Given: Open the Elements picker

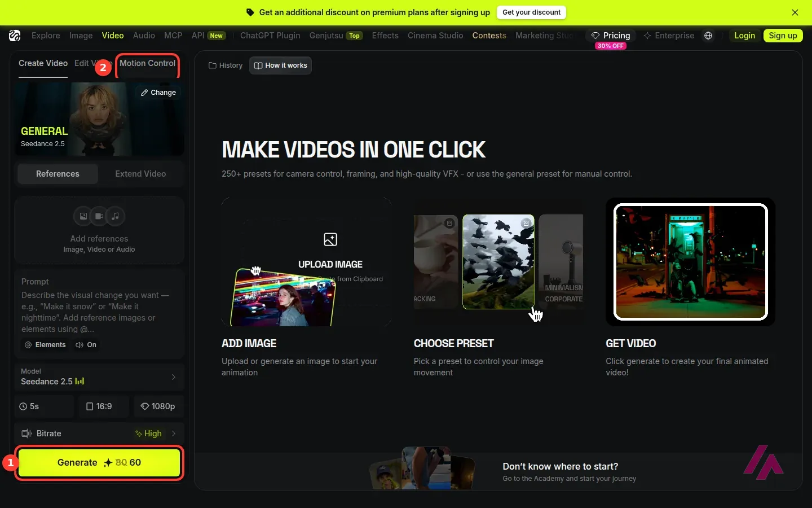Looking at the screenshot, I should click(x=45, y=345).
